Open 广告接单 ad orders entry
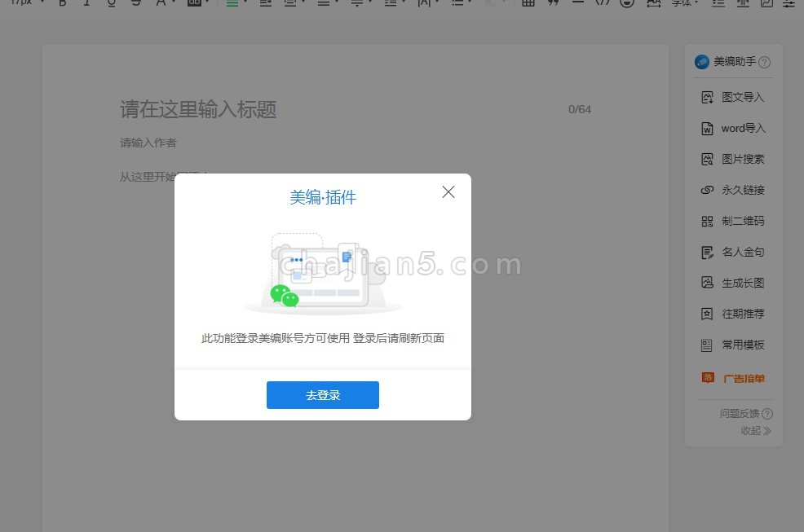The width and height of the screenshot is (804, 532). pyautogui.click(x=733, y=378)
